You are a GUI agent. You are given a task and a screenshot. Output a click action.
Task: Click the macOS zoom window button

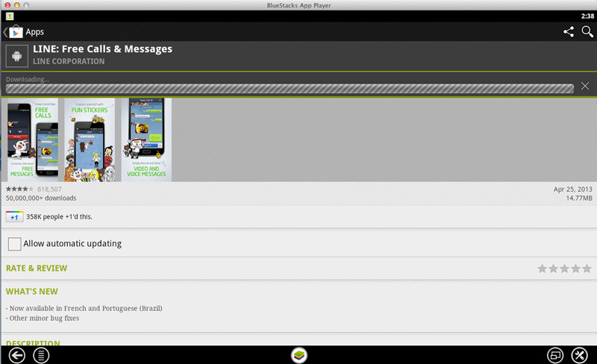pos(26,5)
